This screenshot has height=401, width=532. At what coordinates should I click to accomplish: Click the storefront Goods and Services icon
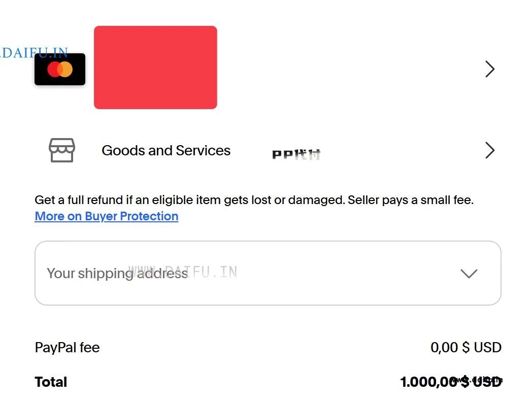tap(62, 150)
